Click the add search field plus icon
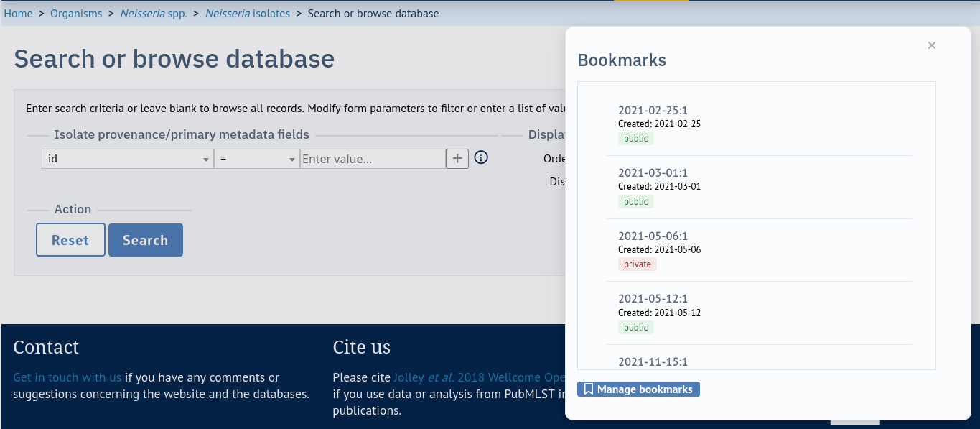The image size is (980, 429). click(x=457, y=158)
